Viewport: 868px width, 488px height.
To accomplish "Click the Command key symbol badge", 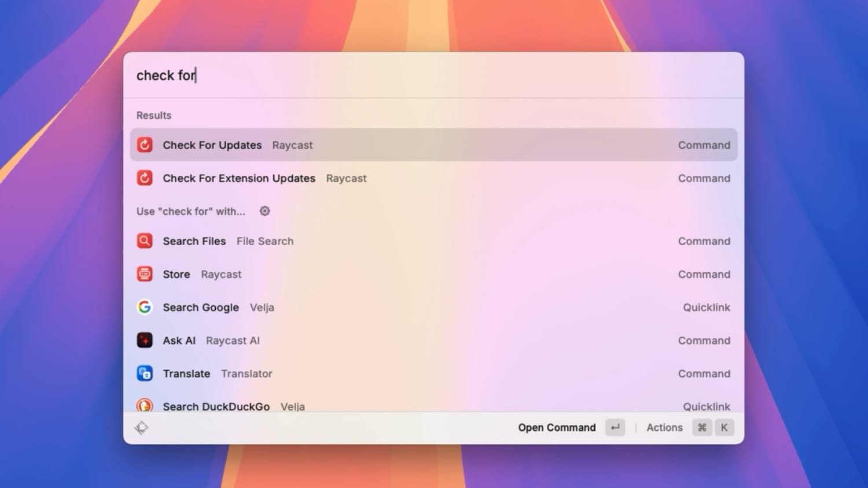I will [702, 427].
